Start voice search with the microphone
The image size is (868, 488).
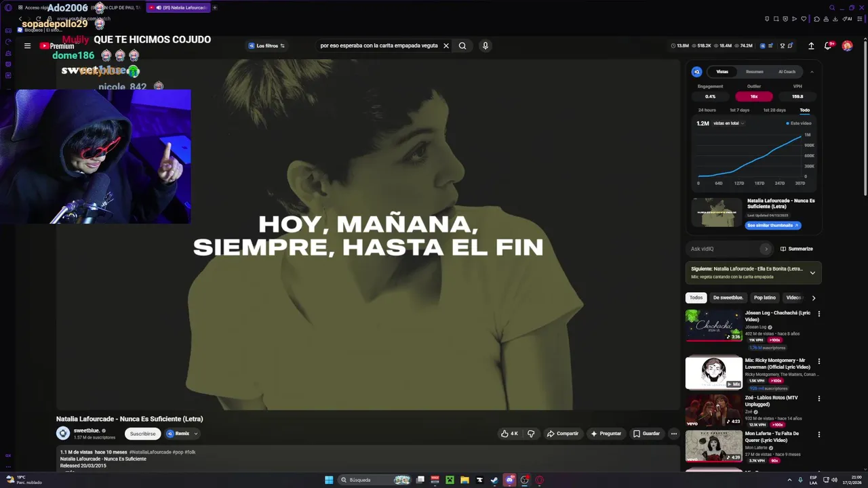(485, 46)
